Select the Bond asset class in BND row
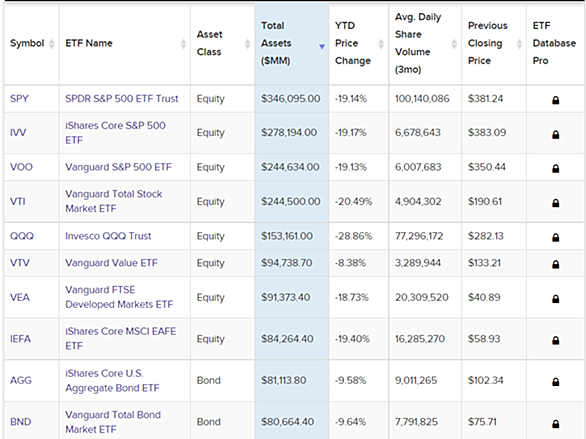 coord(209,422)
